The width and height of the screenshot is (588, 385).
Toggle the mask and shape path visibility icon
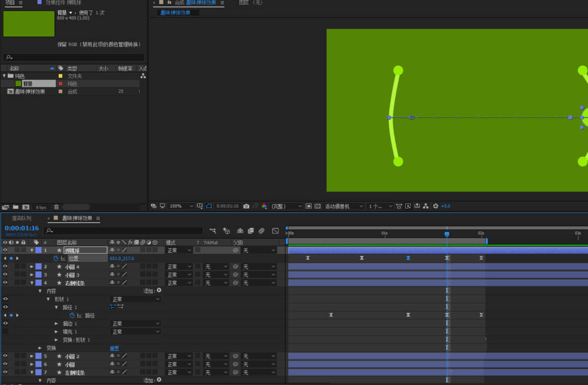pyautogui.click(x=209, y=206)
